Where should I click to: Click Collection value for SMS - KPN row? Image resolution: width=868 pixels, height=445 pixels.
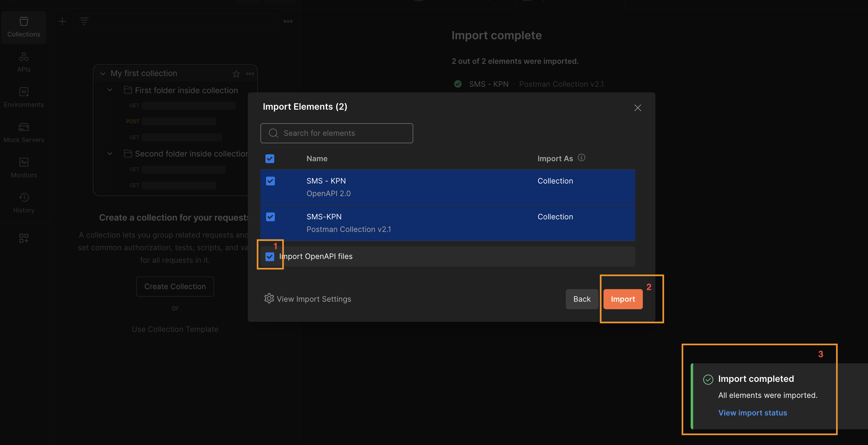tap(555, 181)
